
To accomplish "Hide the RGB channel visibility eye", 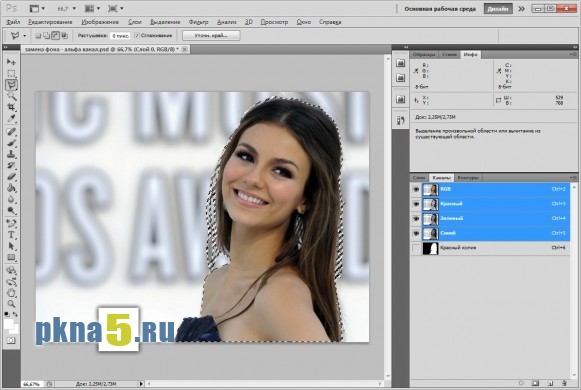I will (x=416, y=189).
